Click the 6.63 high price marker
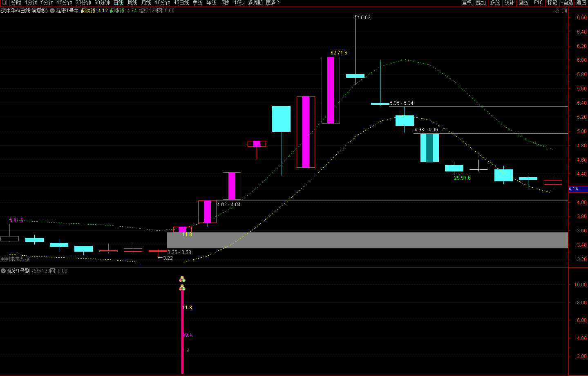Viewport: 588px width, 376px height. 365,18
